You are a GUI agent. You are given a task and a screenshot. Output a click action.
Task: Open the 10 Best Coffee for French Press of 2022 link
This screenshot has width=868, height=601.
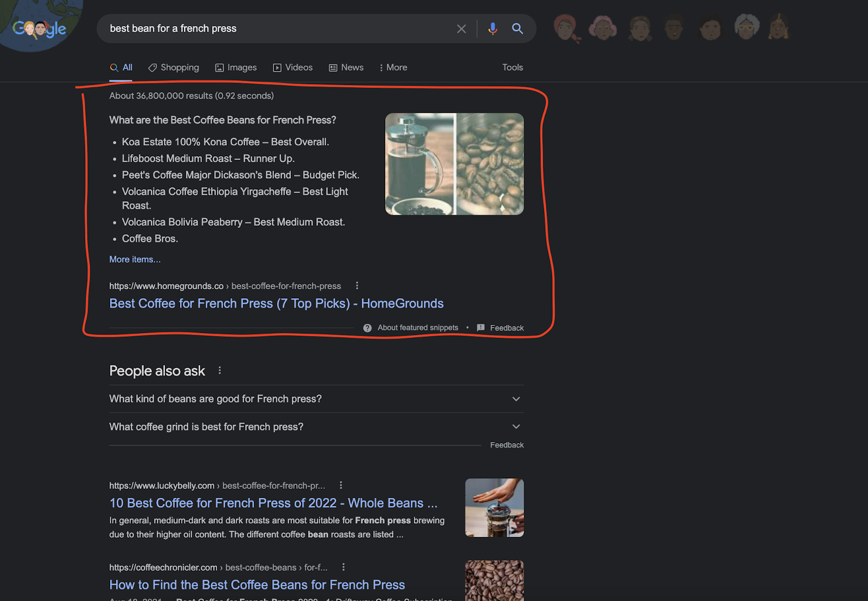(273, 503)
